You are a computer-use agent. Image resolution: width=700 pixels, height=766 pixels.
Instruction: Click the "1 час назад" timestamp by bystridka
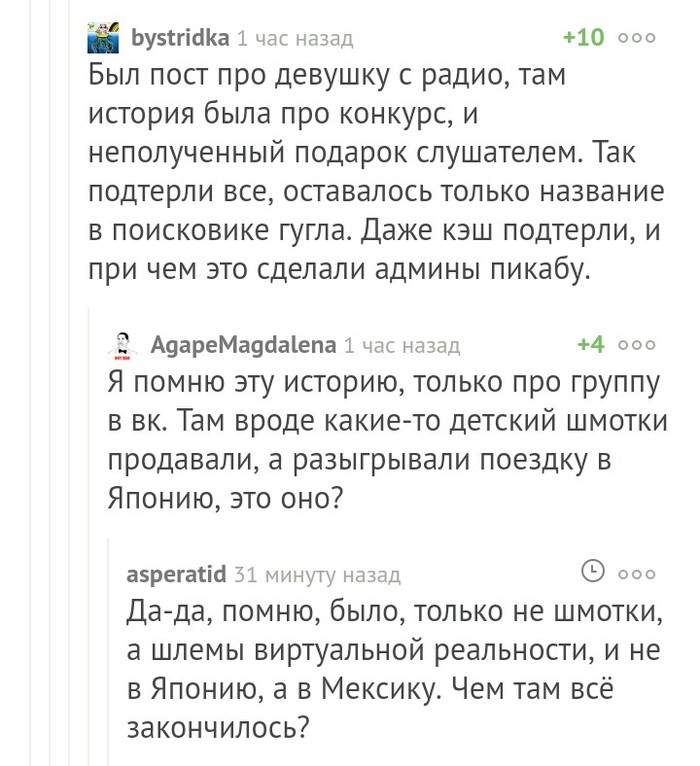295,39
